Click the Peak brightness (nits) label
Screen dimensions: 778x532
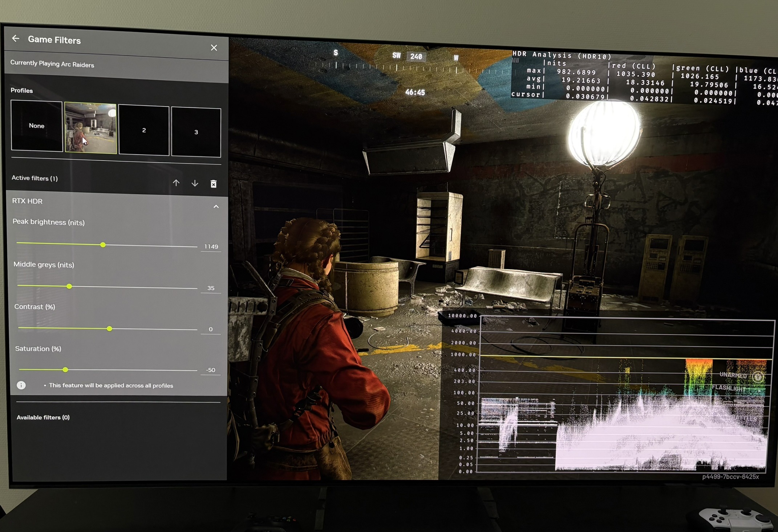coord(49,222)
